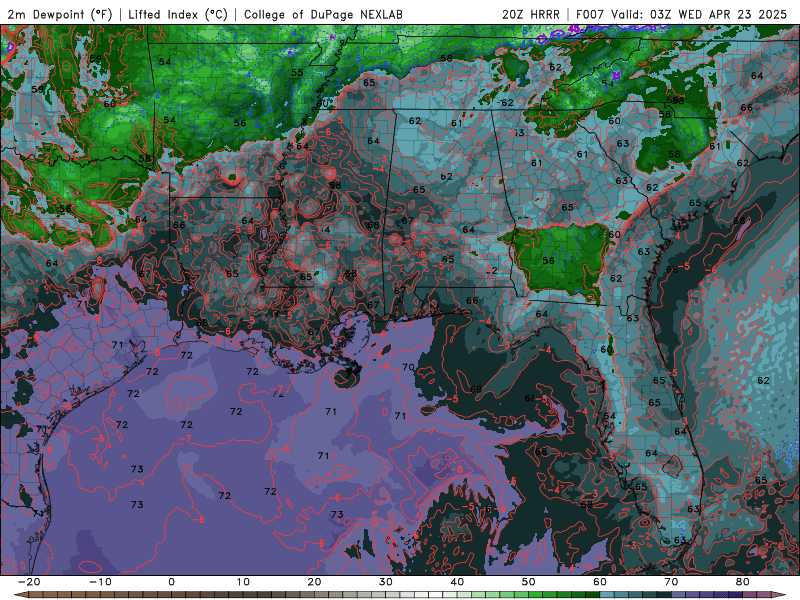Click the "56" dewpoint value in green Georgia patch
Image resolution: width=800 pixels, height=600 pixels.
pos(548,261)
